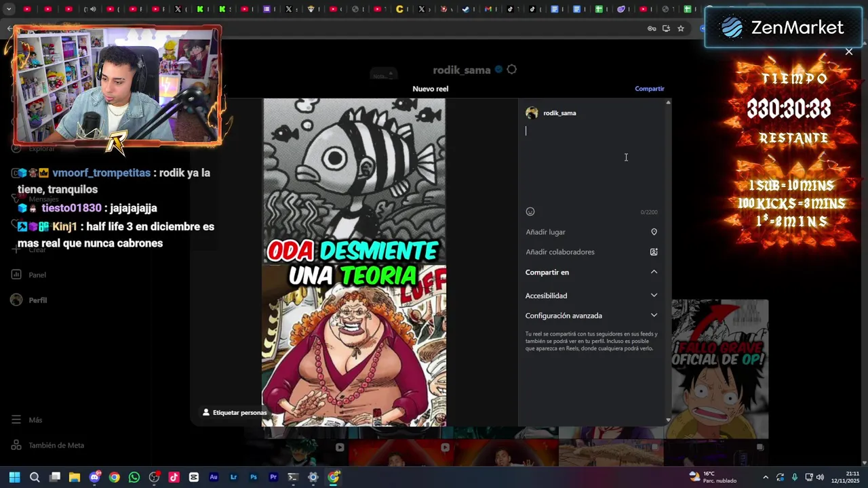
Task: Open Discord from the taskbar
Action: click(95, 477)
